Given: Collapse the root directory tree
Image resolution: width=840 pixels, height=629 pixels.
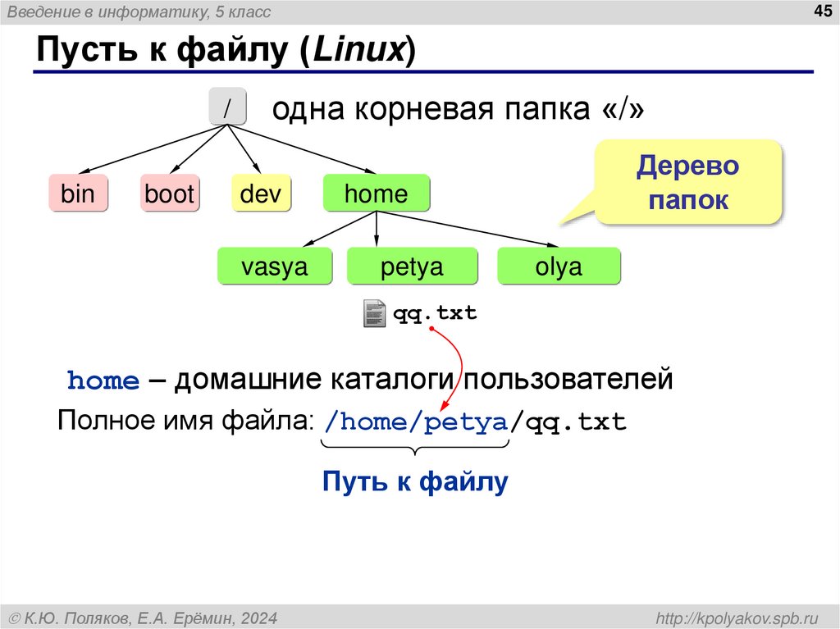Looking at the screenshot, I should click(227, 105).
